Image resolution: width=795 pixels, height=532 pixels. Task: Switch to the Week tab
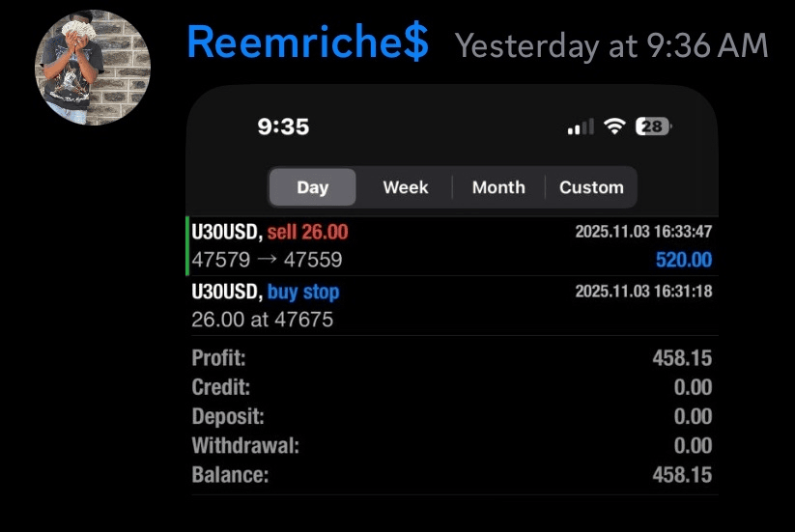coord(405,187)
